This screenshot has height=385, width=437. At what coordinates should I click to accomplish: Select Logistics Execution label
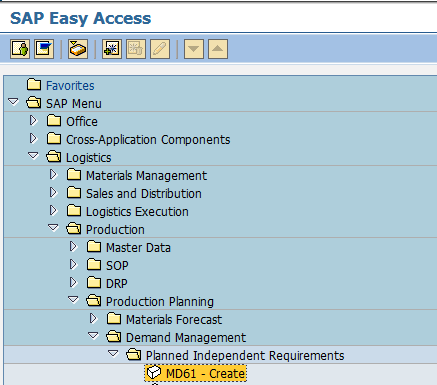coord(137,212)
